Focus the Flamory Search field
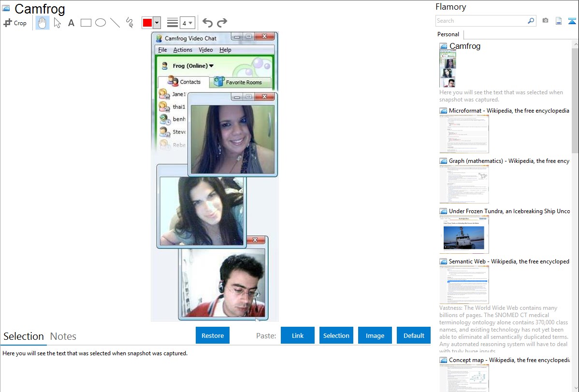579x392 pixels. pyautogui.click(x=481, y=21)
